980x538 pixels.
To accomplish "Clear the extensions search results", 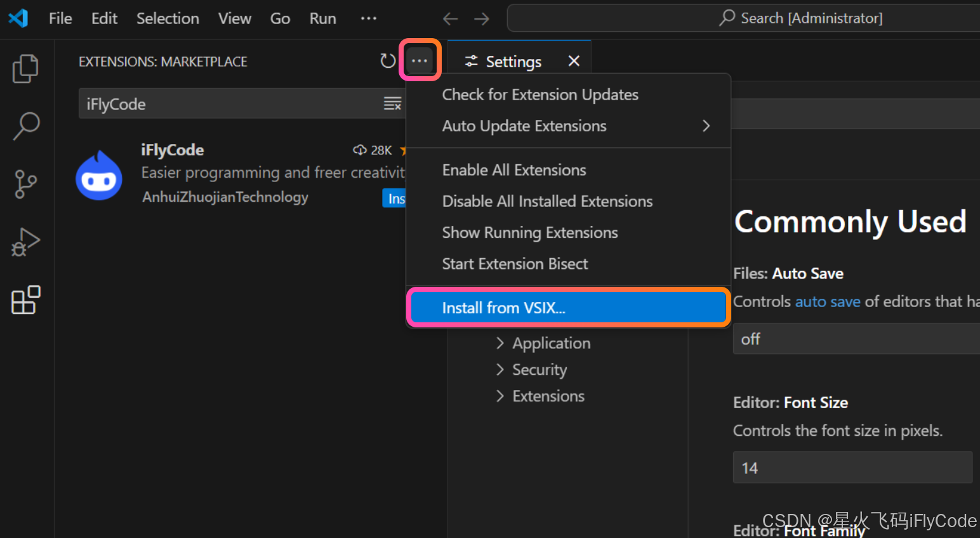I will click(393, 103).
